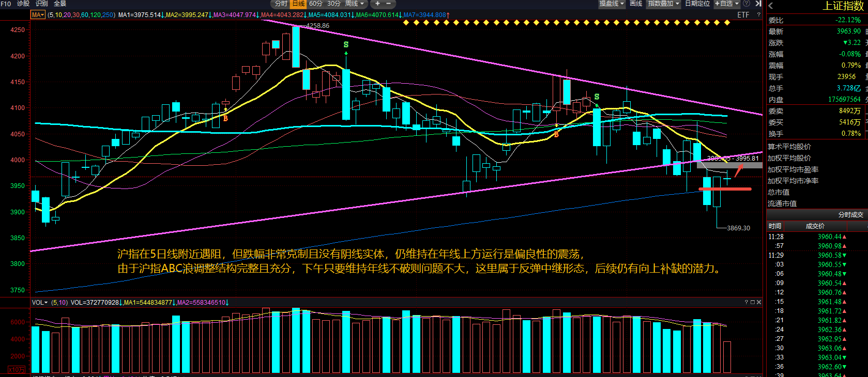The height and width of the screenshot is (377, 868).
Task: Click the 委比 value -22.12%
Action: pos(848,20)
